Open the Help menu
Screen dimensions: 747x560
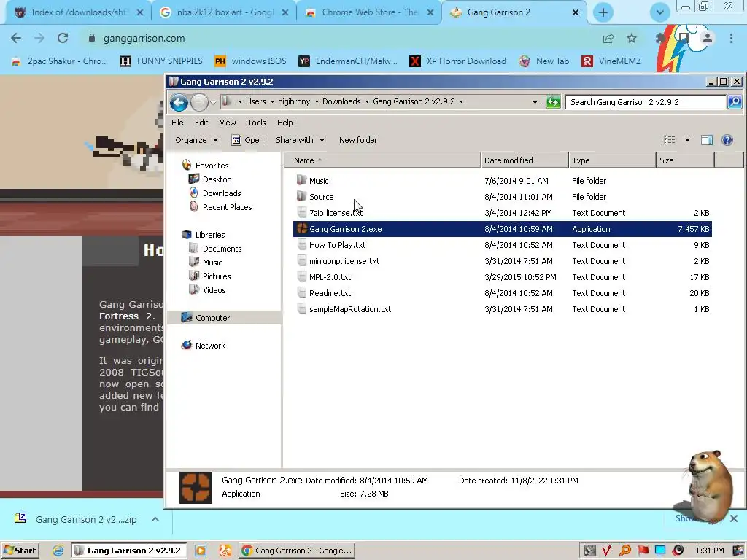[285, 122]
